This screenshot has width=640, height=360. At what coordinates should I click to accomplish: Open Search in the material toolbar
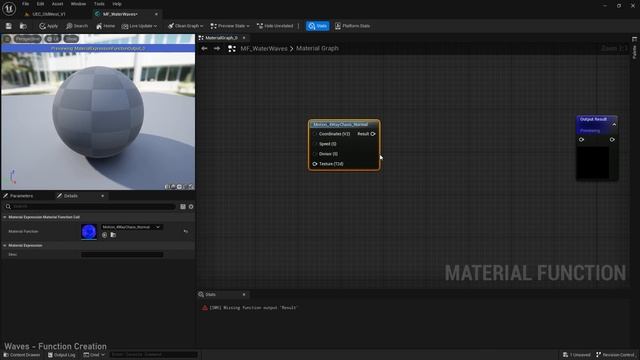pyautogui.click(x=77, y=26)
